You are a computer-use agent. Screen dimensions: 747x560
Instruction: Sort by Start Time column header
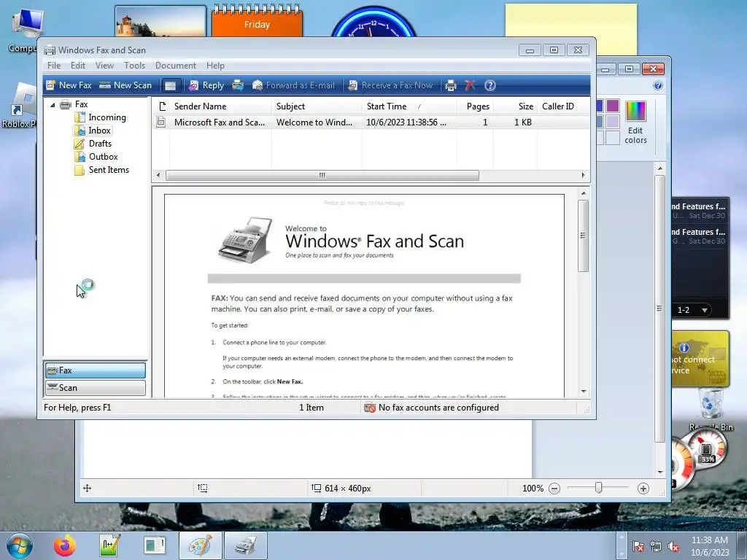point(410,106)
